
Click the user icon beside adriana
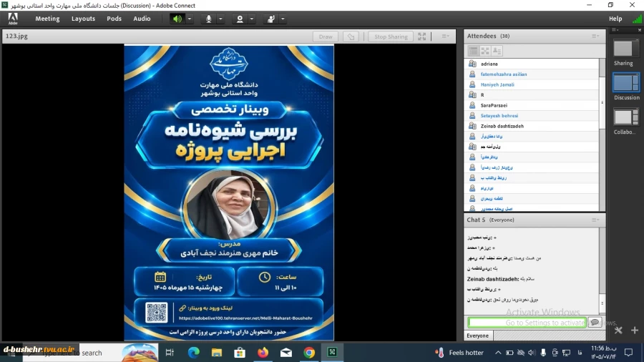coord(473,64)
